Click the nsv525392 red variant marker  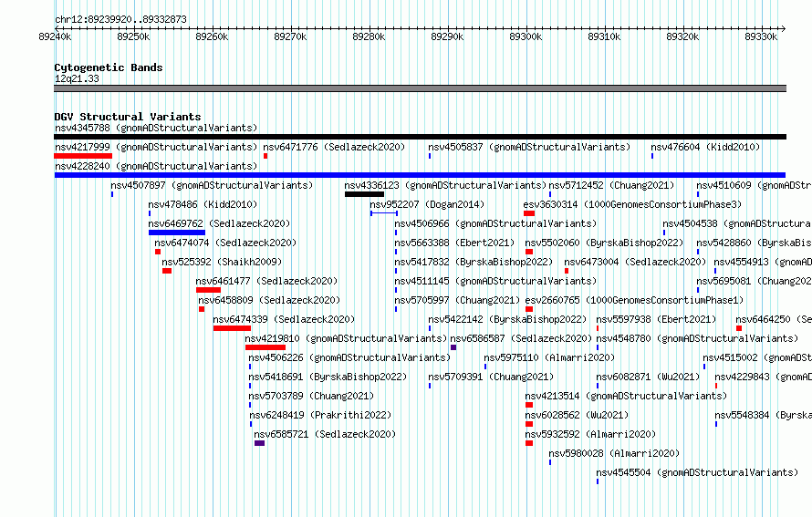[x=167, y=271]
